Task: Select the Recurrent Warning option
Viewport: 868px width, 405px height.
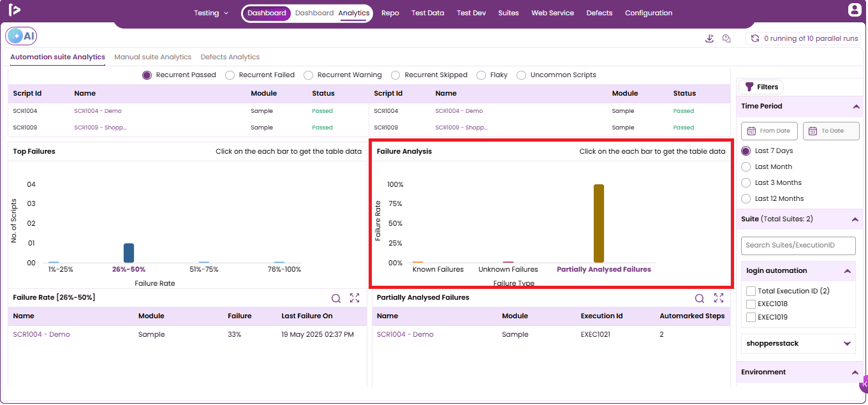Action: (309, 75)
